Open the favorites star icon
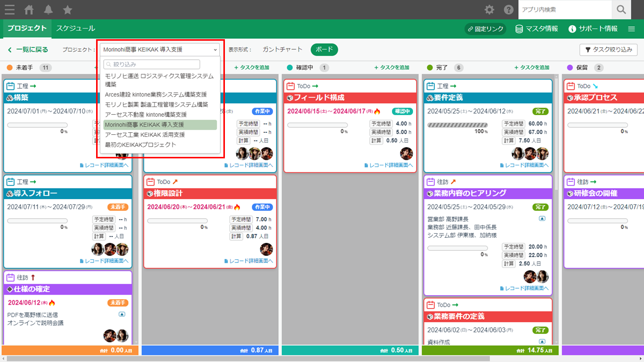The height and width of the screenshot is (362, 644). (x=67, y=10)
